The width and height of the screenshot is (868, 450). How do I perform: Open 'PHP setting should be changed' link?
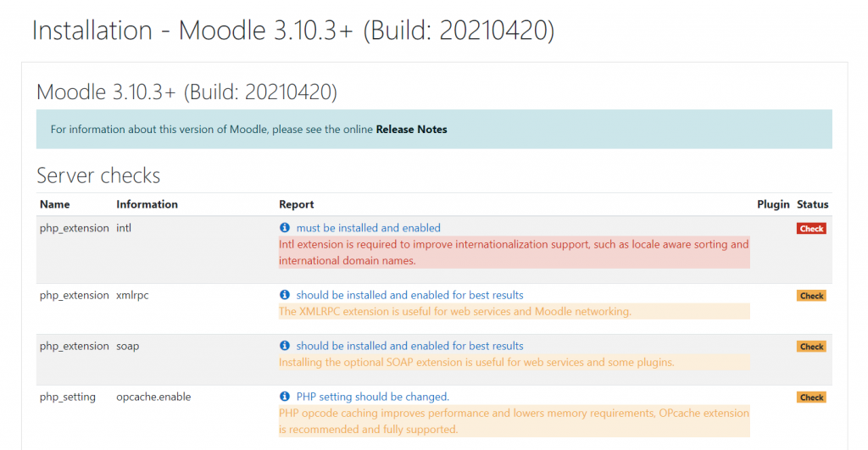point(372,397)
